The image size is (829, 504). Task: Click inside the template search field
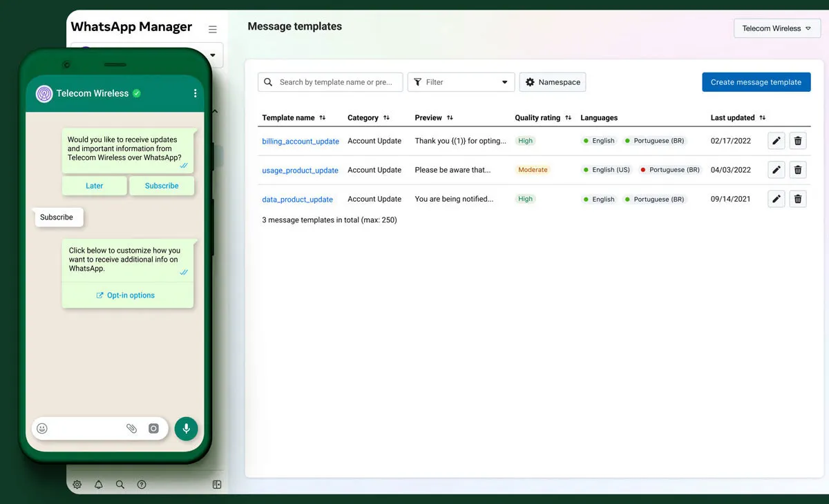pos(330,81)
